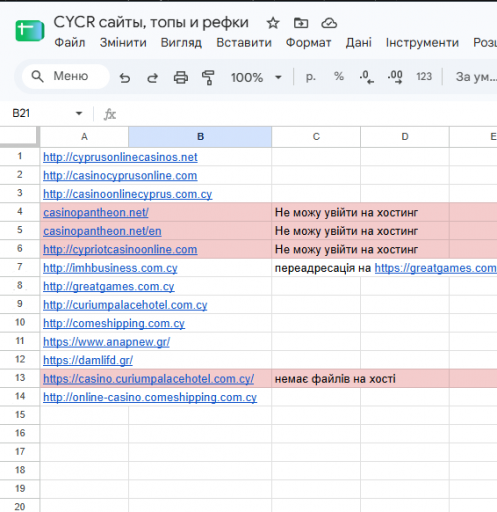Select cell with 'немає файлів на хості'
This screenshot has width=497, height=512.
tap(316, 378)
